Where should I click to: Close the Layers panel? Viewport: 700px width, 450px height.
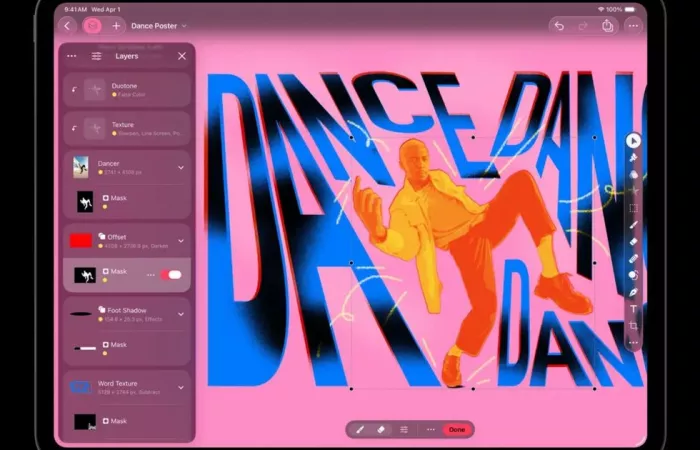coord(181,57)
